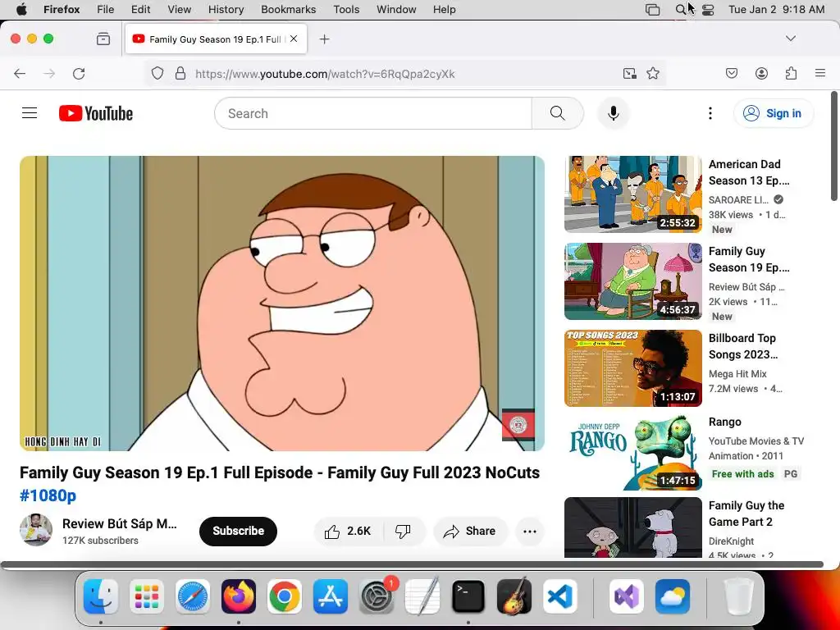Open the Edit menu

[141, 10]
